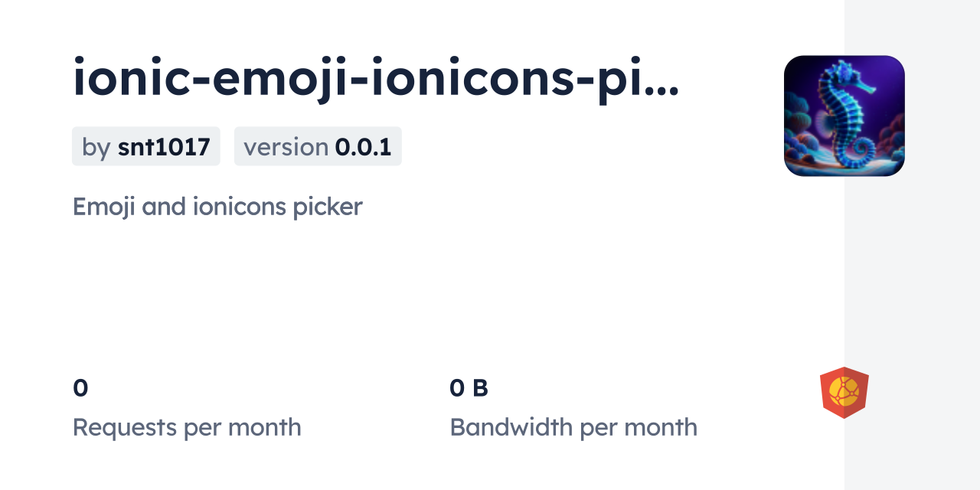Click the author name snt1017

click(x=164, y=146)
